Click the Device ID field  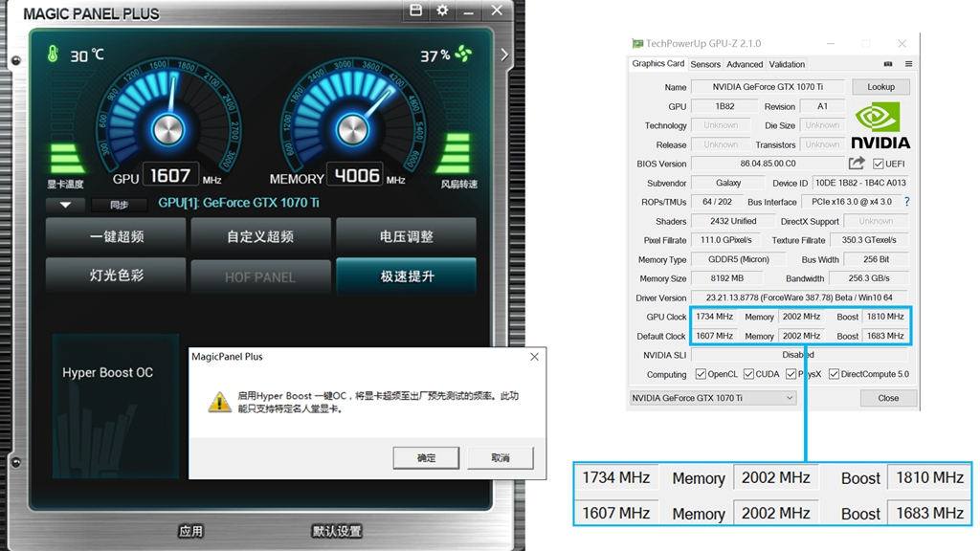(860, 183)
